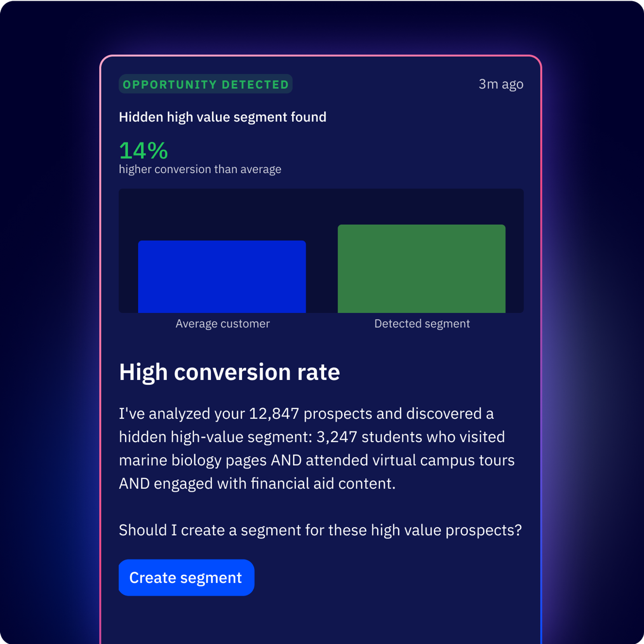Click the higher conversion than average caption
Viewport: 644px width, 644px height.
point(200,169)
